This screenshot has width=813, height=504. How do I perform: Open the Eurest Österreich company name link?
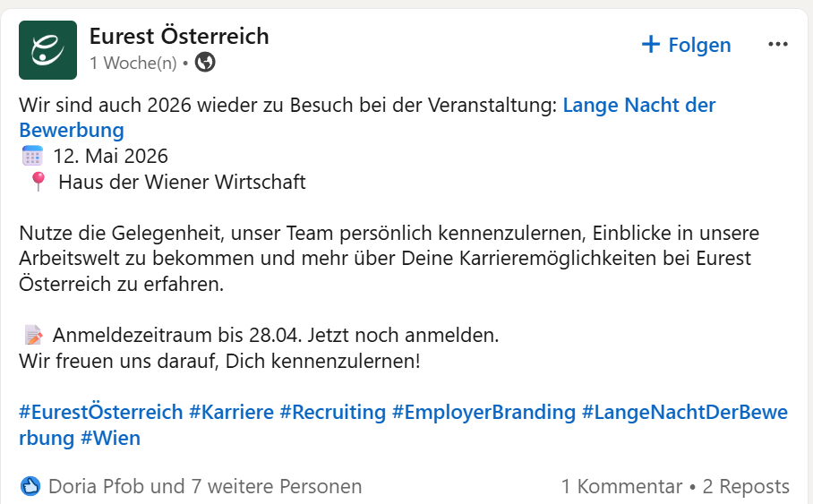(179, 37)
